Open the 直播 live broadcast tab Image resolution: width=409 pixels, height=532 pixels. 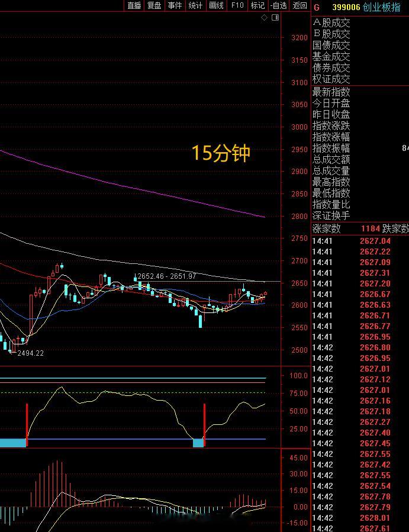click(x=134, y=6)
